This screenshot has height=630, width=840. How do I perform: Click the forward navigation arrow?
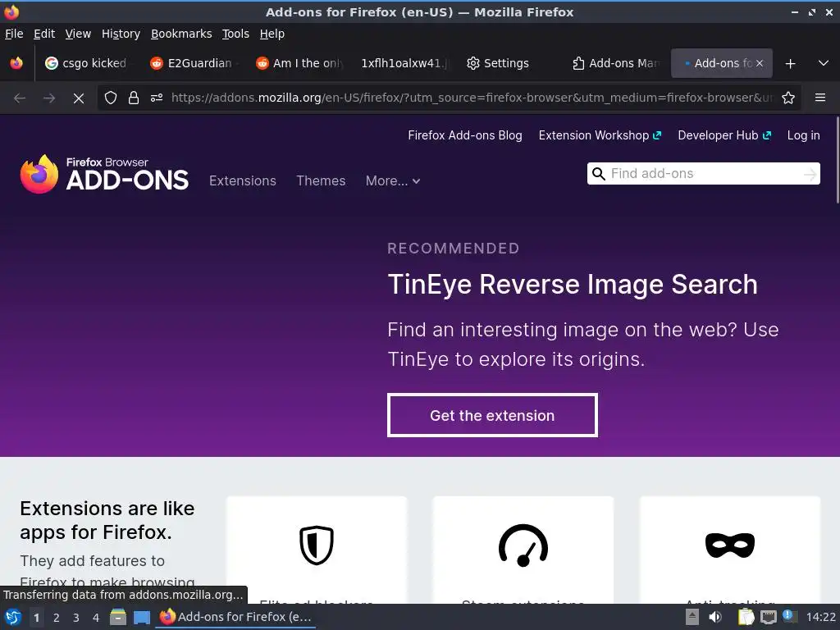[49, 98]
